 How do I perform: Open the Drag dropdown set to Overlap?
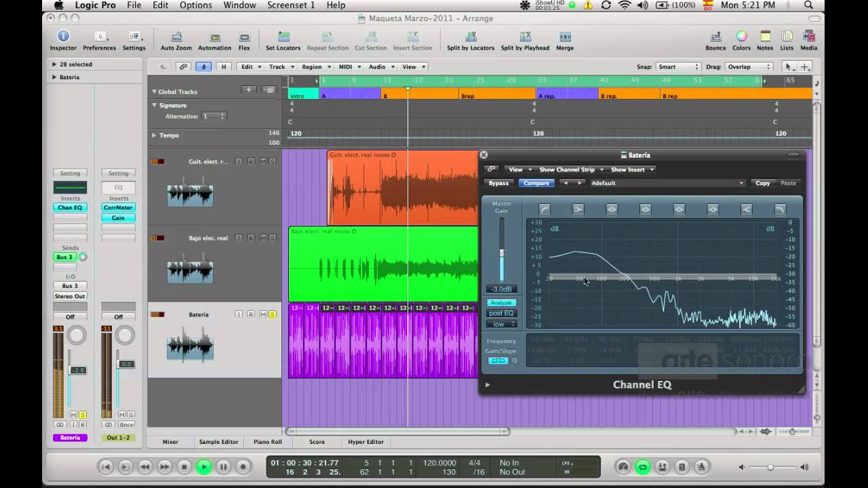749,67
